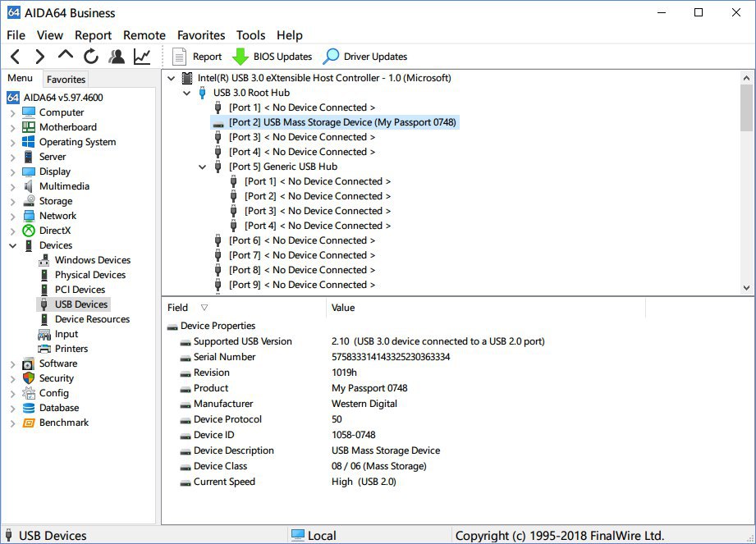This screenshot has height=544, width=756.
Task: Select Device Resources in the tree
Action: click(92, 319)
